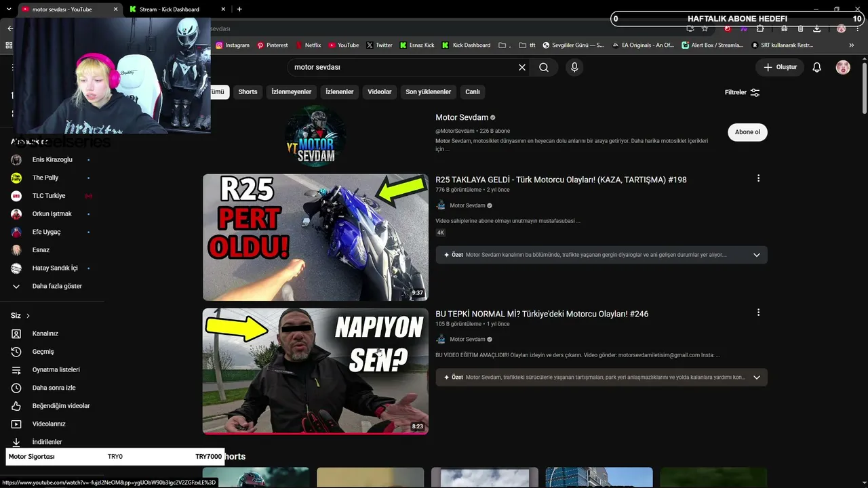868x488 pixels.
Task: Open the Chrome tab search dropdown arrow
Action: pyautogui.click(x=9, y=9)
